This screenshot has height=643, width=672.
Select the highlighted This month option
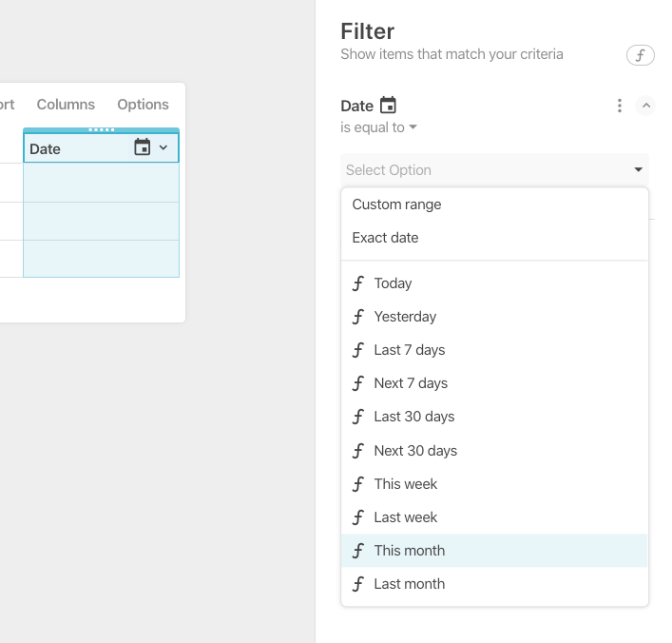click(409, 551)
